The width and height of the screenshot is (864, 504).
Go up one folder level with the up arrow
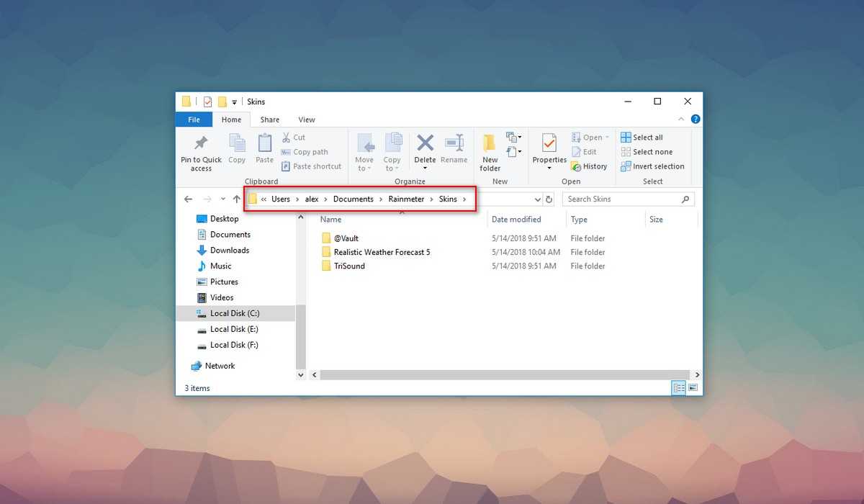click(x=236, y=199)
